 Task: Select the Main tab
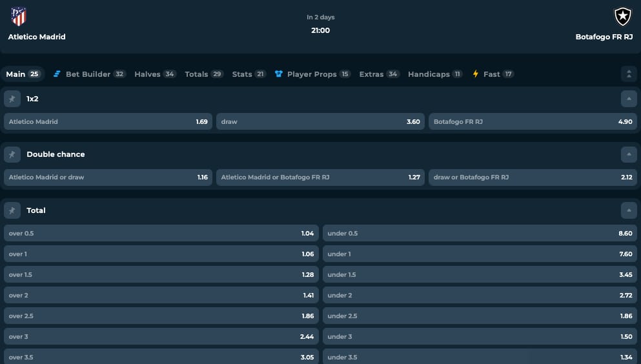pos(23,74)
